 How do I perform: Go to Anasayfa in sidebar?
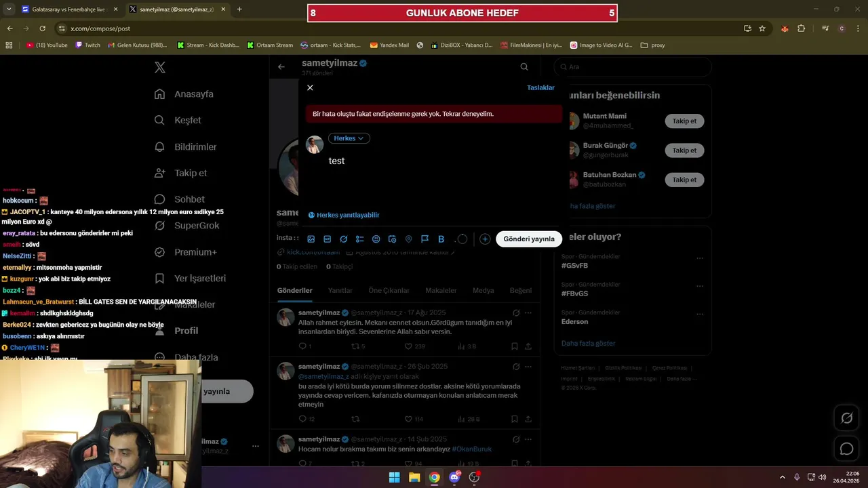click(x=184, y=94)
